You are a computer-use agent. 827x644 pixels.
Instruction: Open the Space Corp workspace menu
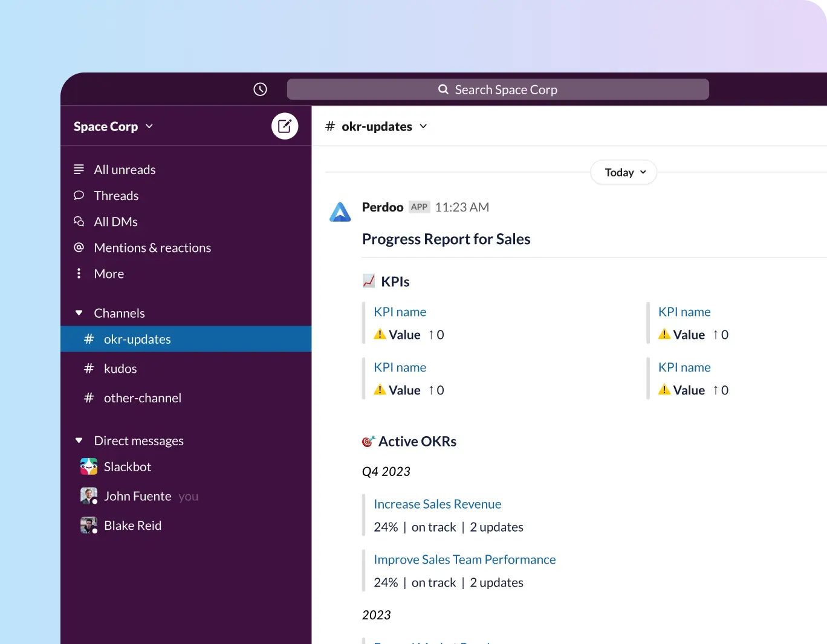[113, 126]
